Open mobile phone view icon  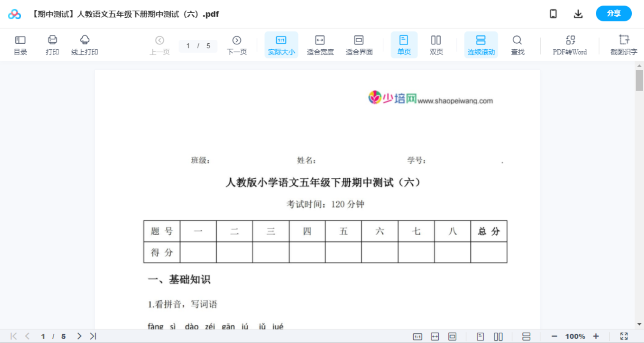(553, 13)
